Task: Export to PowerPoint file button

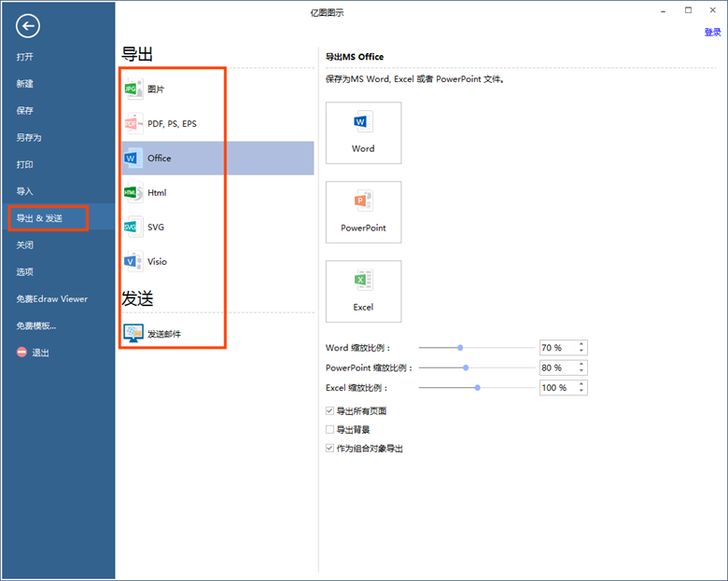Action: click(x=363, y=212)
